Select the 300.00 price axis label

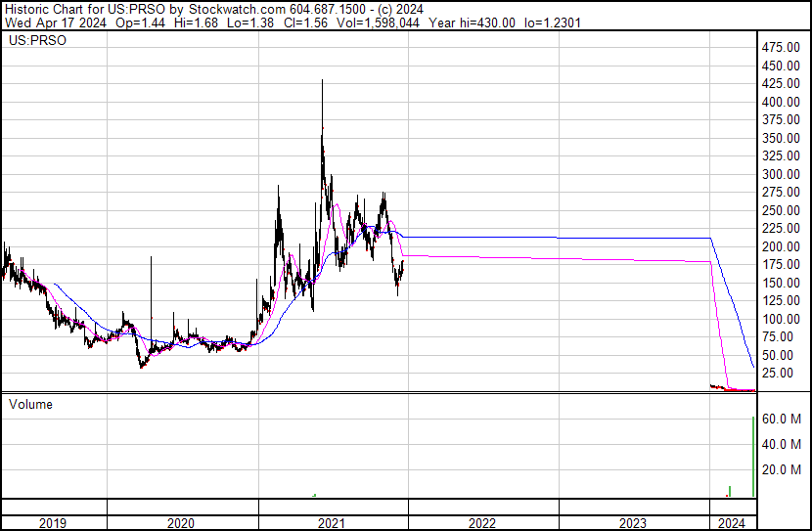click(x=782, y=174)
